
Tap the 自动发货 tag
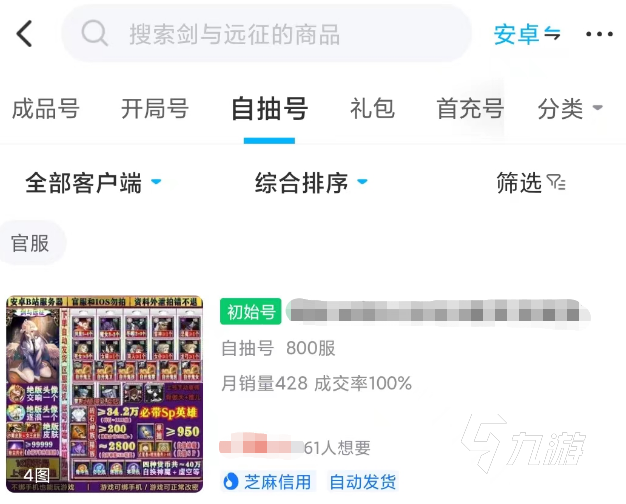tap(363, 482)
